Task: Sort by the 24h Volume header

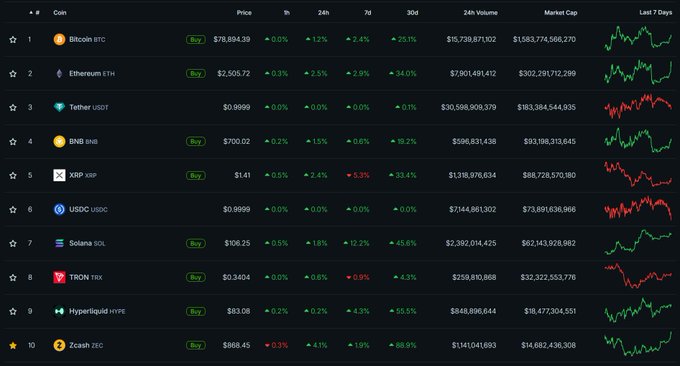Action: [481, 13]
